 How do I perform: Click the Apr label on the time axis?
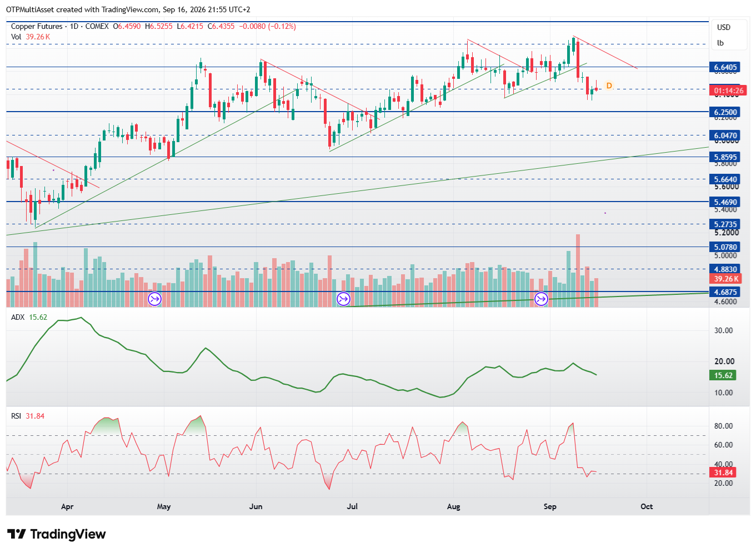coord(67,506)
